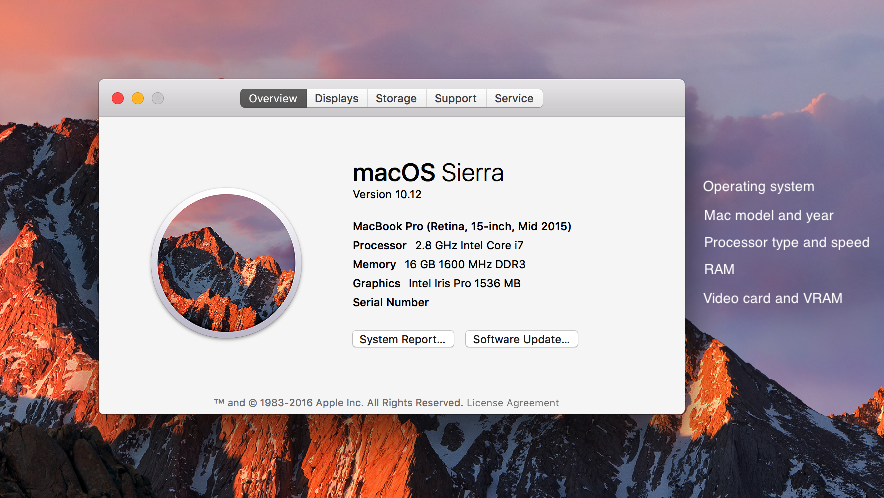Close the About This Mac window
884x498 pixels.
point(118,98)
